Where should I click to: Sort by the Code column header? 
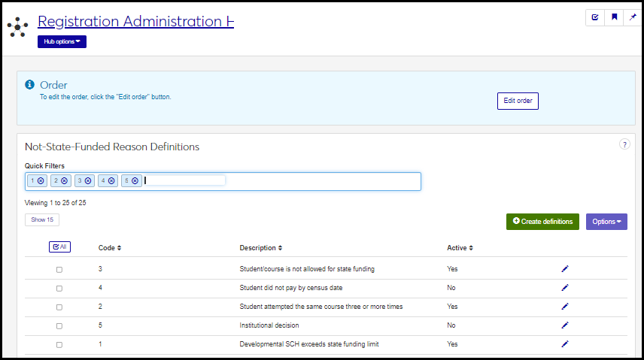[x=110, y=248]
